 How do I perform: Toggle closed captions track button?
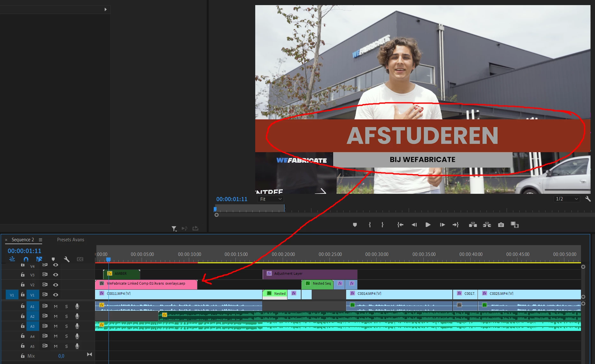pyautogui.click(x=80, y=259)
